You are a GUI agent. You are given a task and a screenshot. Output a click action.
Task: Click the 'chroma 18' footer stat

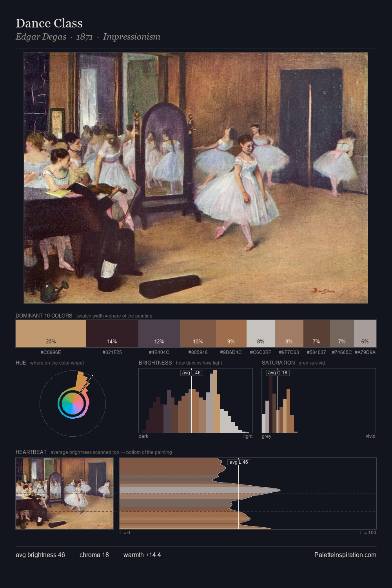pos(94,555)
